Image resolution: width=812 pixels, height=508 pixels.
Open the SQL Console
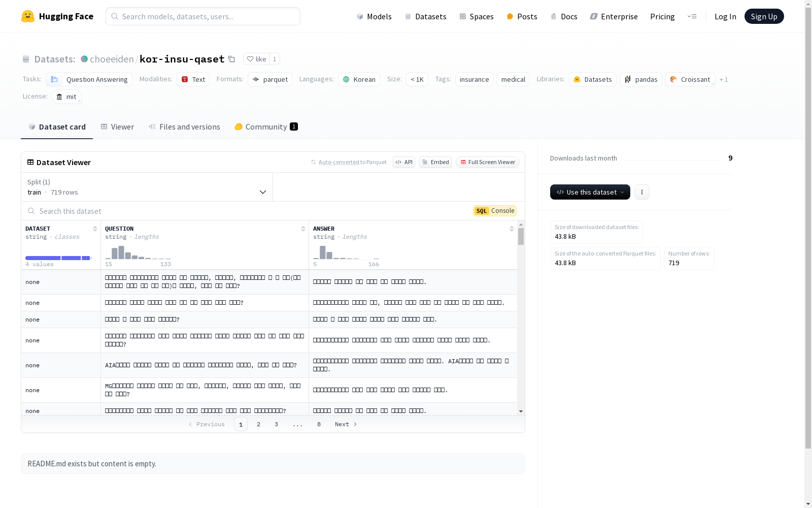[x=495, y=211]
